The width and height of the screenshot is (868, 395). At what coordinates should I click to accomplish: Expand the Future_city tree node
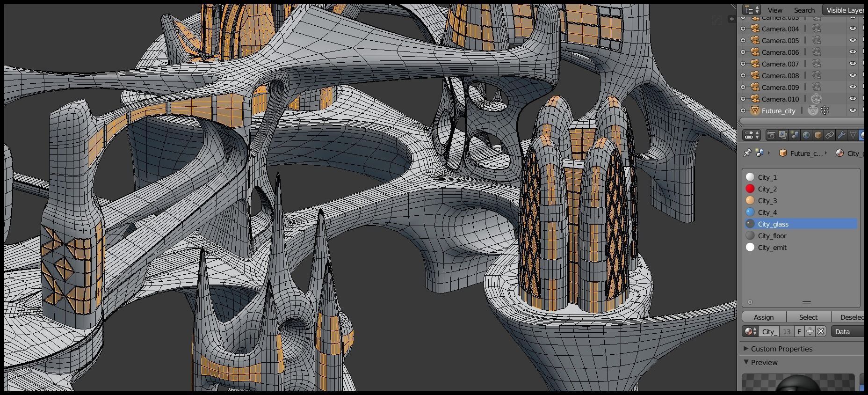tap(743, 111)
